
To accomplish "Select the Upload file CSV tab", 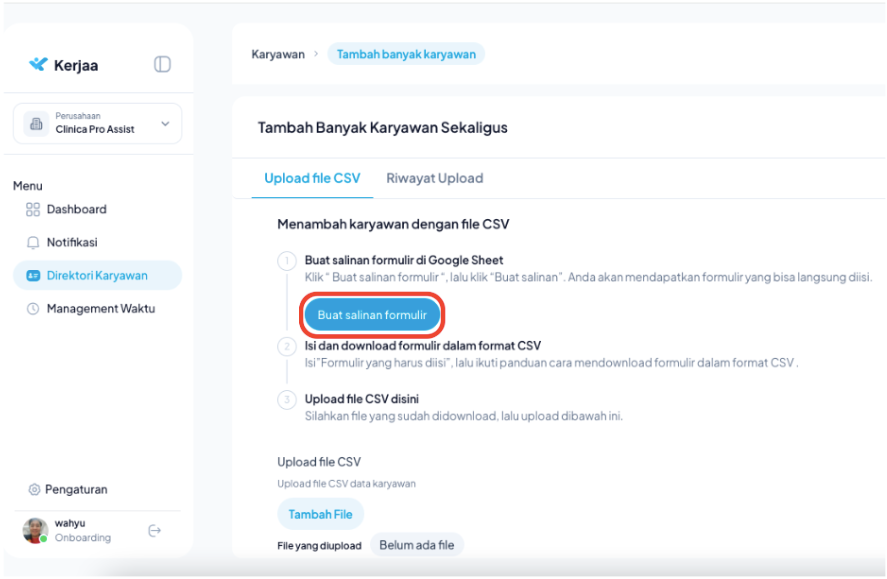I will tap(312, 178).
